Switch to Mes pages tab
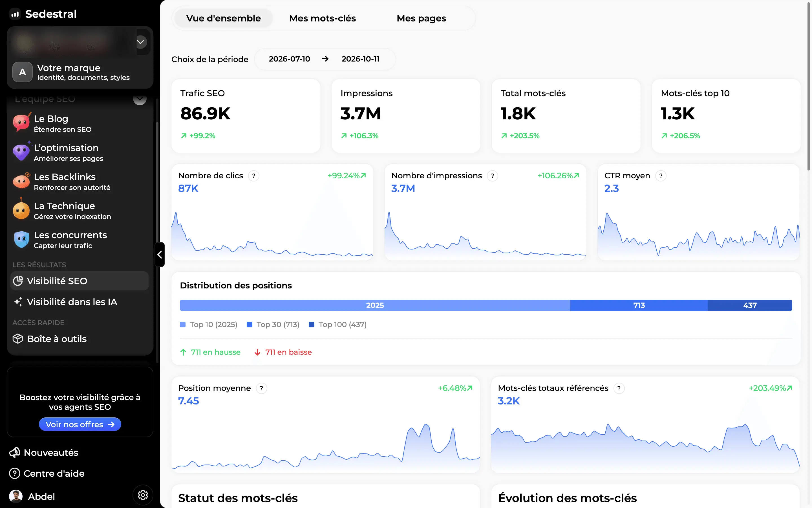The height and width of the screenshot is (508, 812). 421,18
